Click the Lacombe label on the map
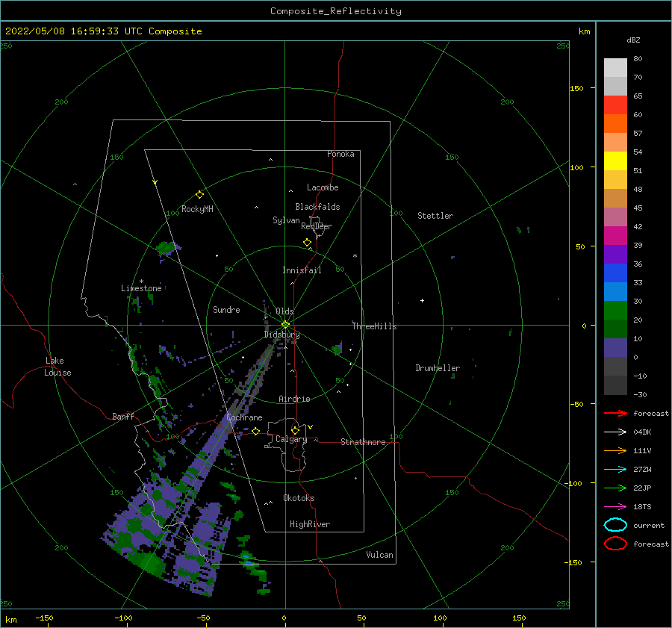This screenshot has width=672, height=628. pyautogui.click(x=323, y=187)
